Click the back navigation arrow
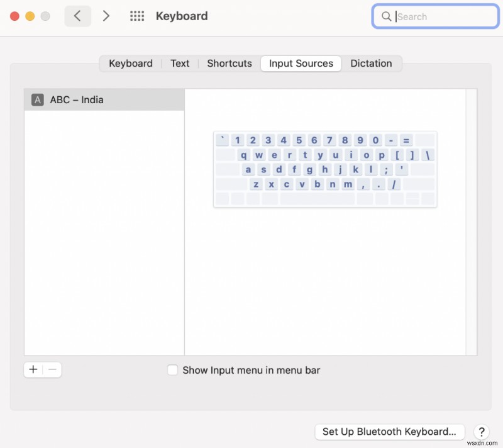The image size is (503, 448). [77, 16]
